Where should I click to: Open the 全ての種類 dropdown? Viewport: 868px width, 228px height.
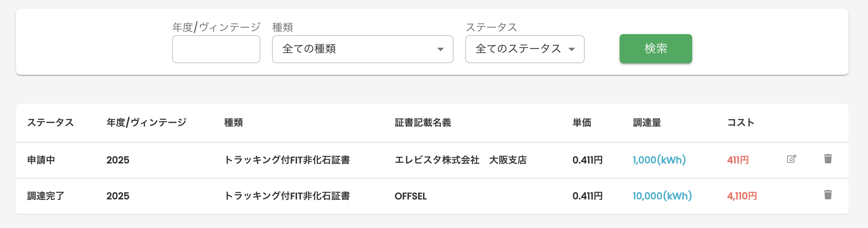[362, 49]
